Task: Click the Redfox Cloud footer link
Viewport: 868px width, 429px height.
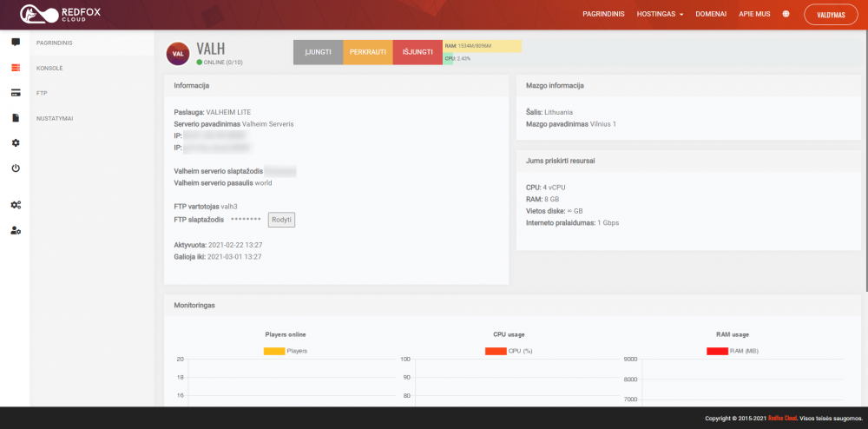Action: [782, 419]
